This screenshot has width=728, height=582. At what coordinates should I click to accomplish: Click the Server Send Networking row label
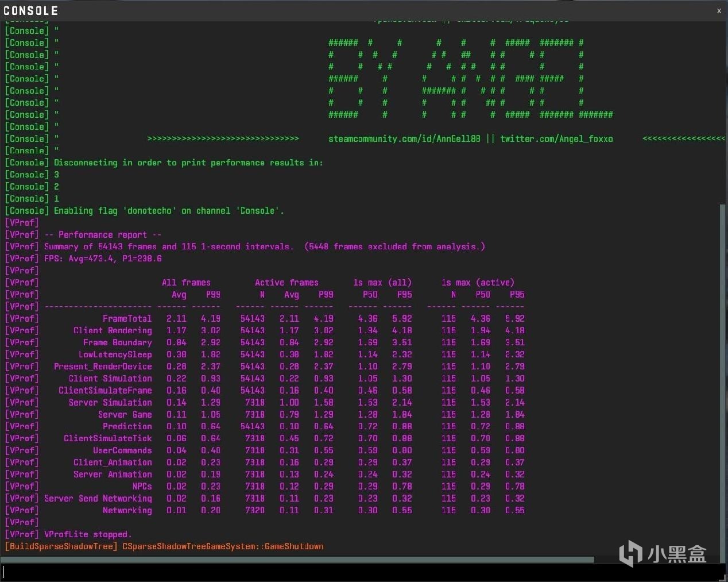[98, 498]
